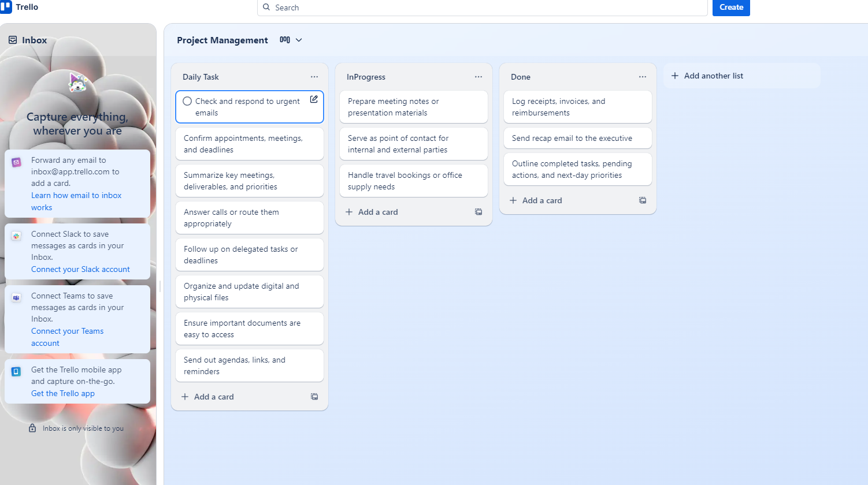Open Daily Task list actions menu
Viewport: 868px width, 485px height.
(314, 77)
